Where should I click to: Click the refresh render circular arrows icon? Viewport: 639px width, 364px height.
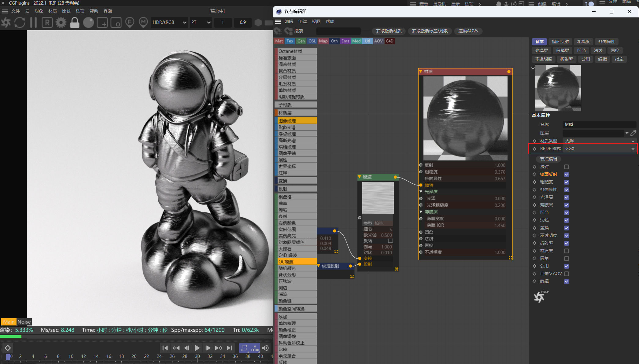[20, 22]
